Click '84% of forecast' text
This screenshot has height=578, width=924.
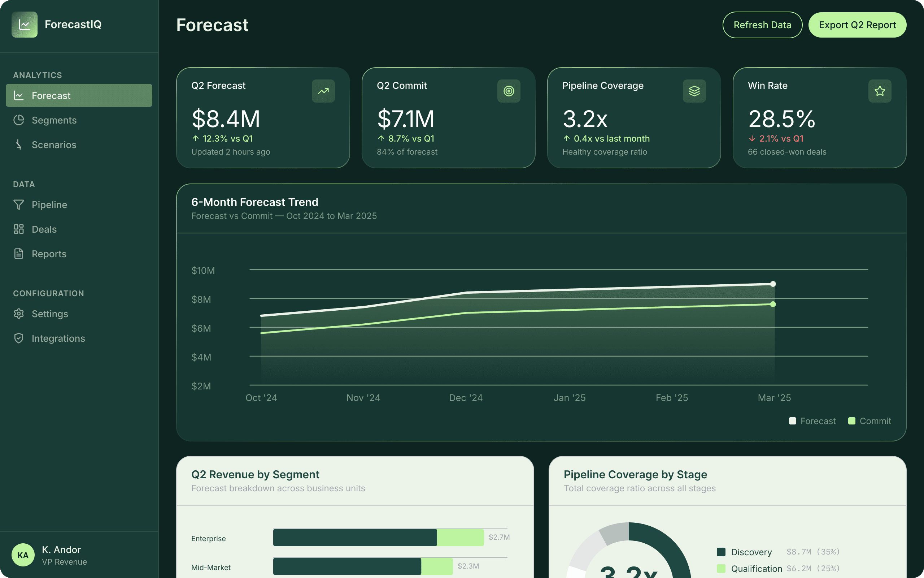coord(407,152)
